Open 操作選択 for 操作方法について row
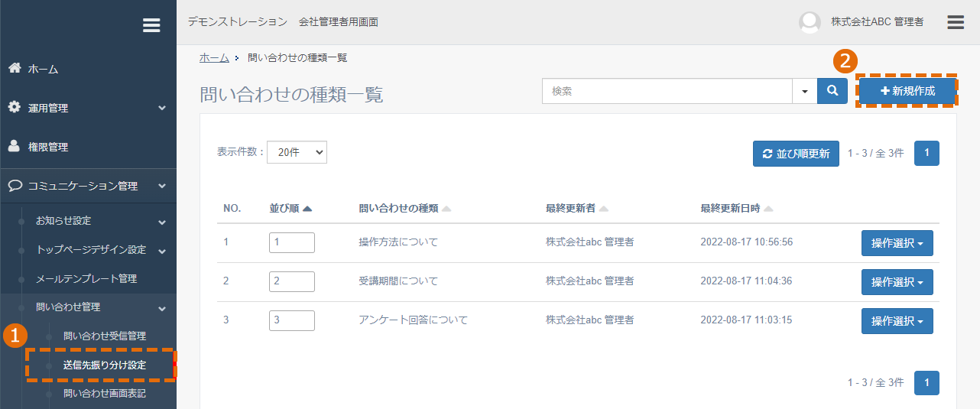Viewport: 980px width, 409px height. (x=897, y=243)
